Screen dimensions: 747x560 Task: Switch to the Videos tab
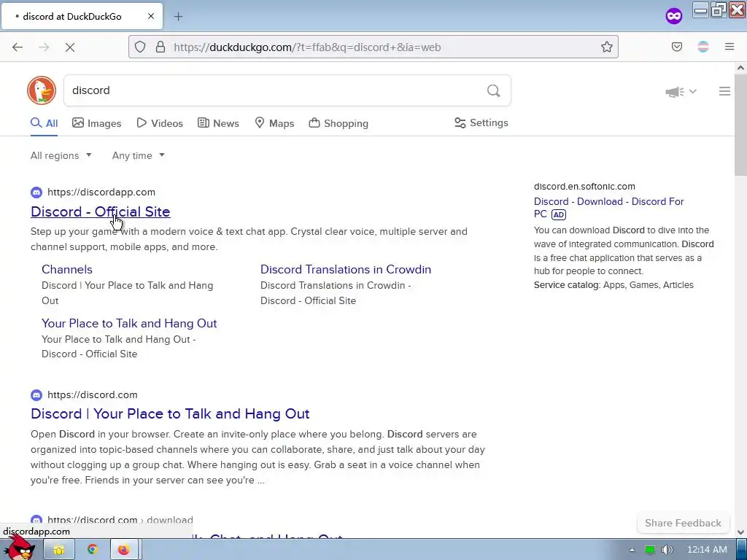click(160, 123)
